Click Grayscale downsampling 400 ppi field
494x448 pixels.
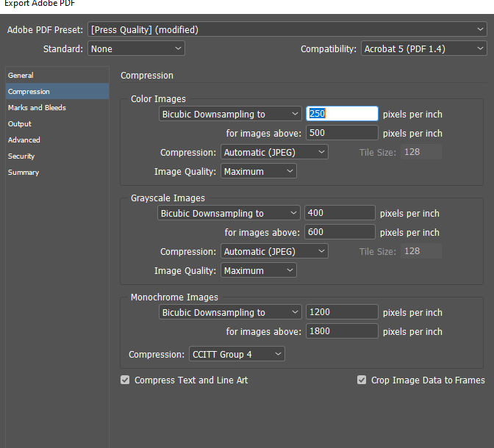(x=340, y=214)
